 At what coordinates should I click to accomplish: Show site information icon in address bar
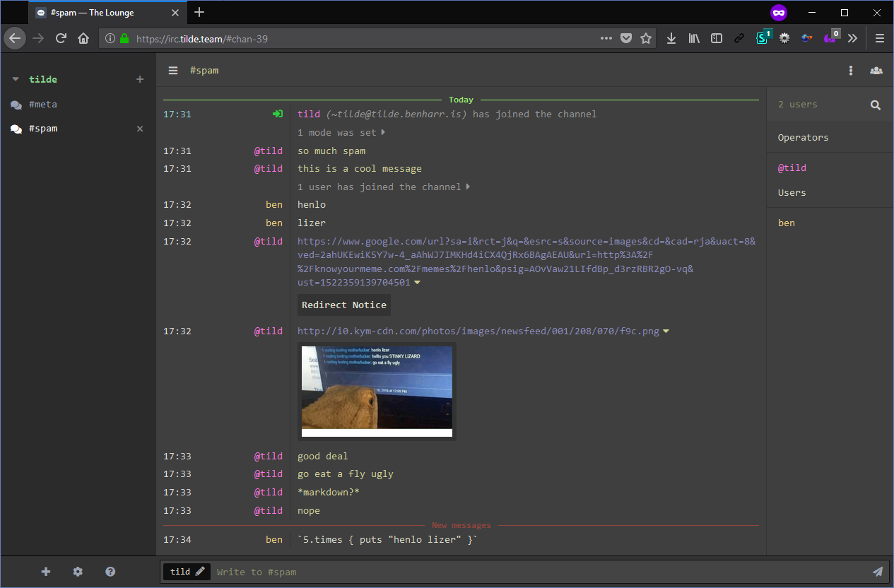110,39
